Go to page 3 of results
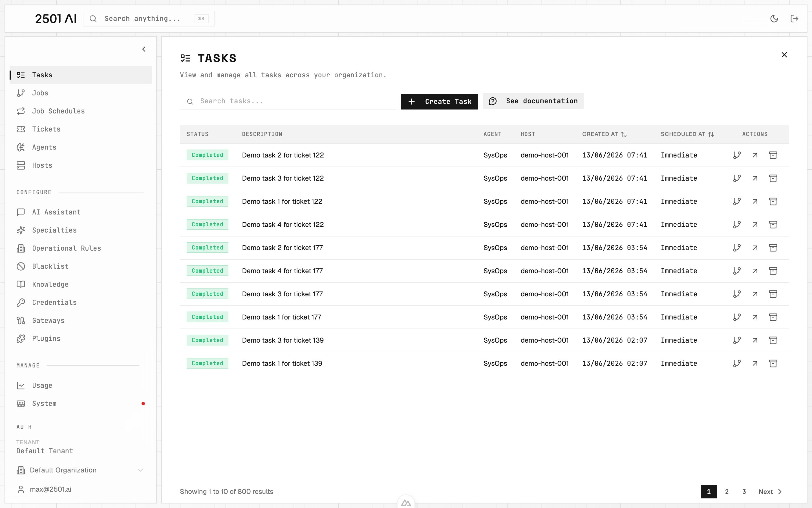The image size is (812, 508). click(x=744, y=492)
